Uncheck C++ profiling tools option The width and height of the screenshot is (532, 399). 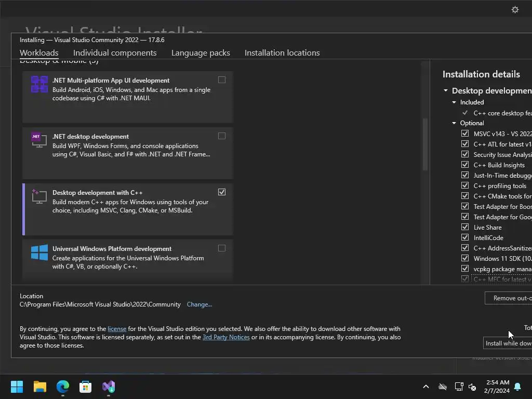click(x=465, y=185)
